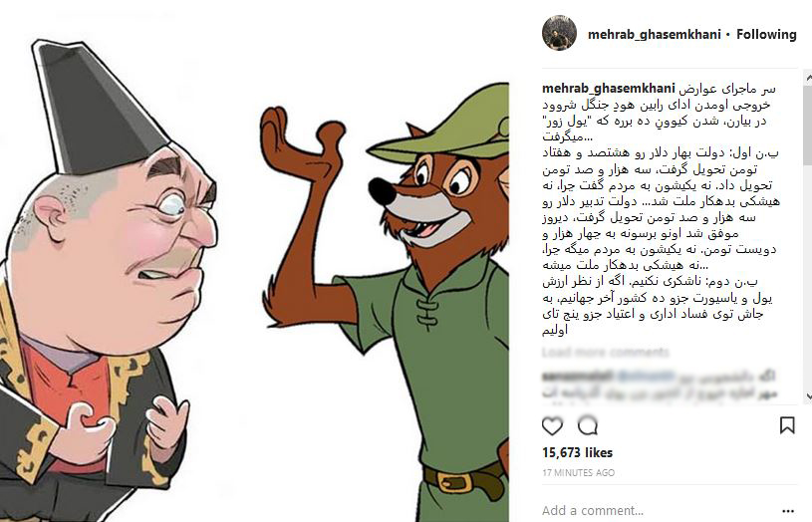Viewport: 812px width, 522px height.
Task: Click scrollbar down arrow in comments
Action: (x=808, y=396)
